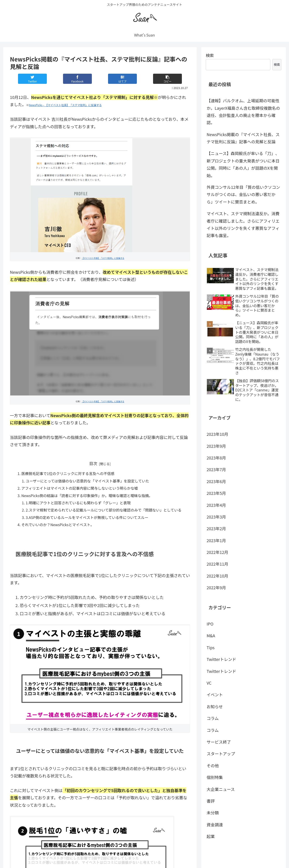The height and width of the screenshot is (868, 289).
Task: Open citation link below the 消費者庁の見解 image
Action: 103,401
